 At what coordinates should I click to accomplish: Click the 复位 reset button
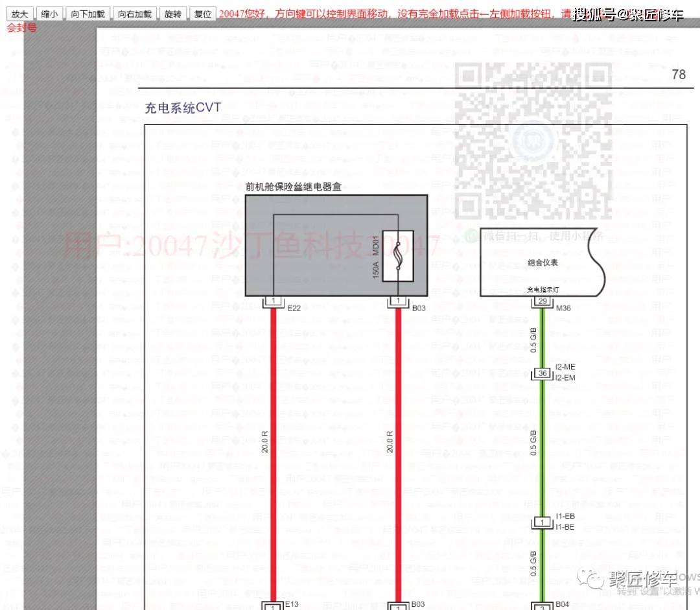[203, 13]
